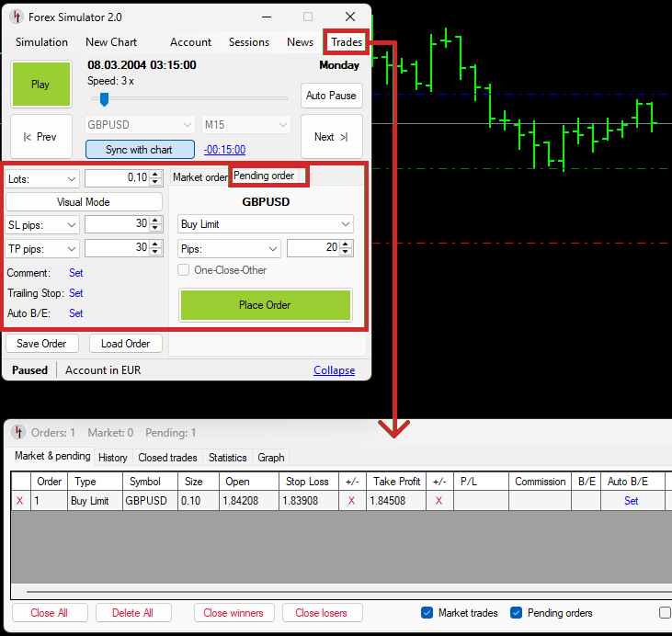Open the Account menu

tap(190, 42)
